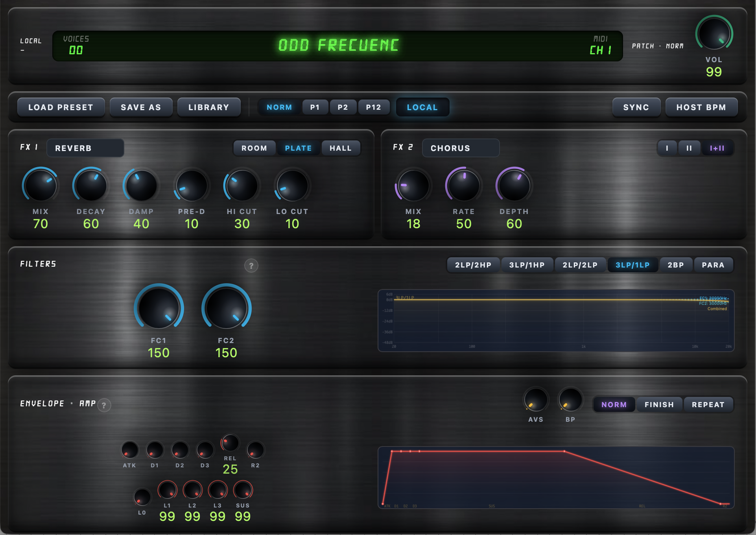Click the MIDI CH 1 readout

[601, 45]
